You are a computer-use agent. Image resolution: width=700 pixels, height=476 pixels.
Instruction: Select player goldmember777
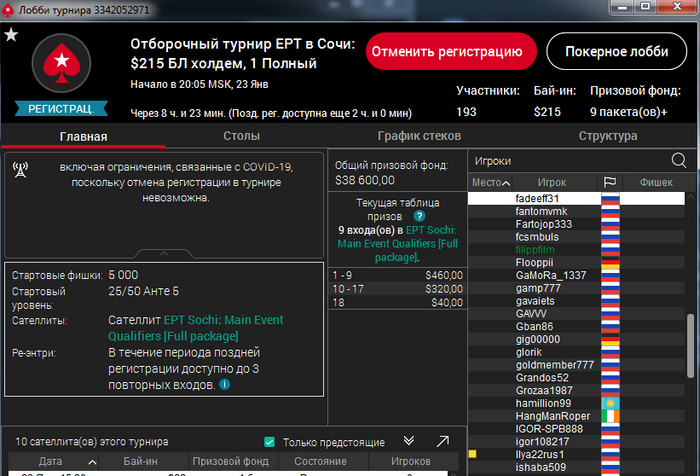576,365
